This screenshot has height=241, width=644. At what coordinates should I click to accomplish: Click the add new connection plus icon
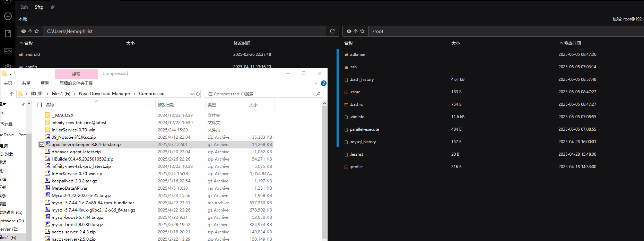(x=8, y=16)
